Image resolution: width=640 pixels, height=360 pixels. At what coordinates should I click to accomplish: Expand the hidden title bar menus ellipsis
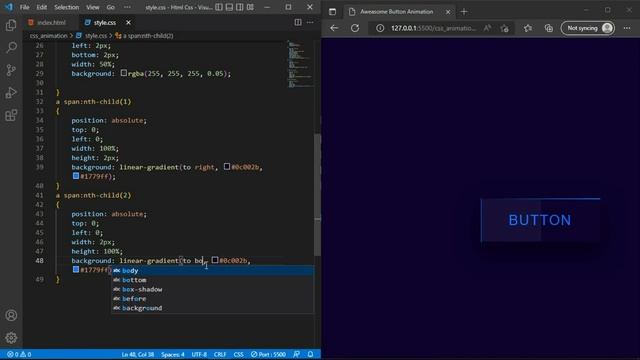coord(127,7)
